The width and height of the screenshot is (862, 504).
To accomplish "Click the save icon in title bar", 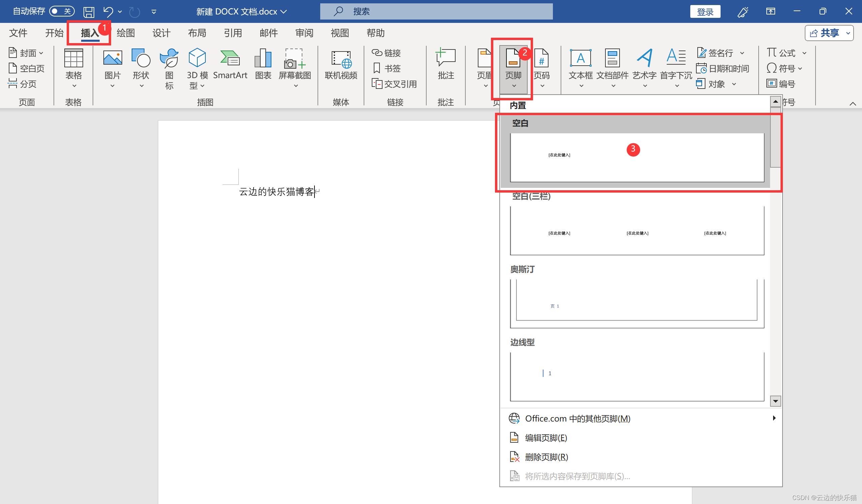I will coord(89,12).
